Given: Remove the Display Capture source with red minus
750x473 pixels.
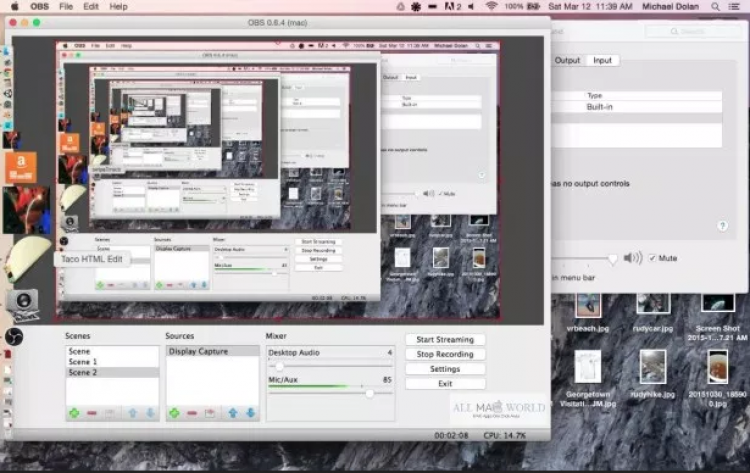Looking at the screenshot, I should (192, 412).
